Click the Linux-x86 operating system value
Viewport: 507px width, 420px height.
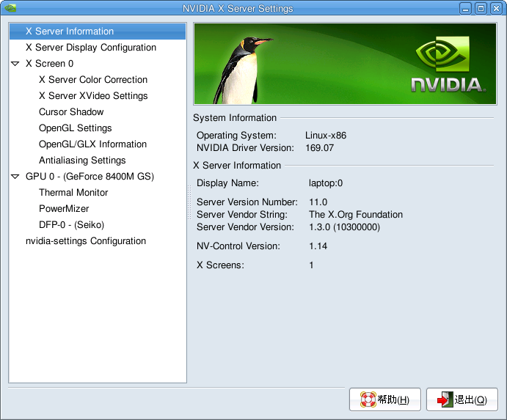pos(326,136)
